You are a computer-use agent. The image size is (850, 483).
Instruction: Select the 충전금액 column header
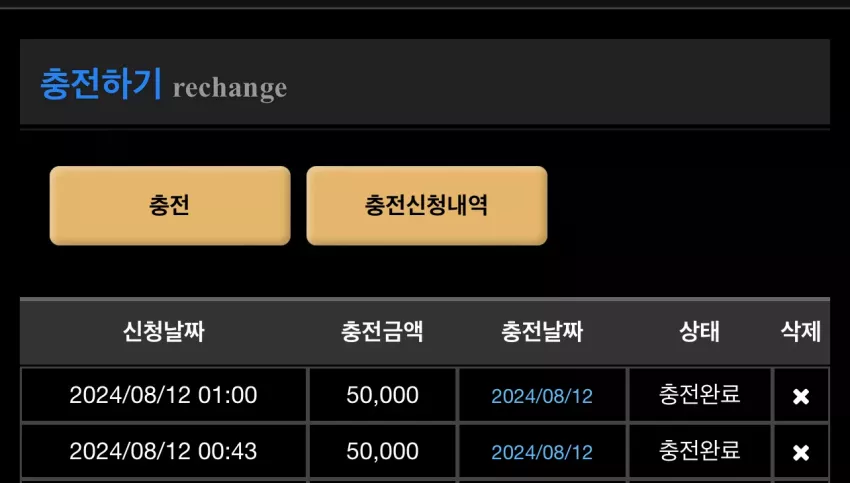tap(382, 331)
